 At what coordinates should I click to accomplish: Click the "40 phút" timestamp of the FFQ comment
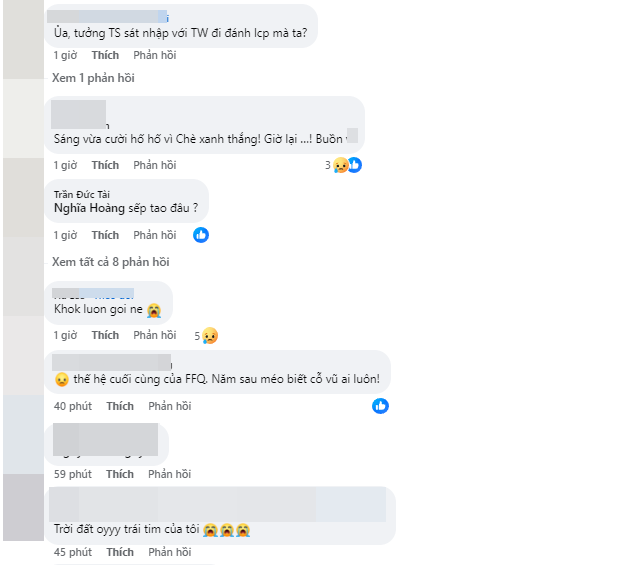point(73,406)
